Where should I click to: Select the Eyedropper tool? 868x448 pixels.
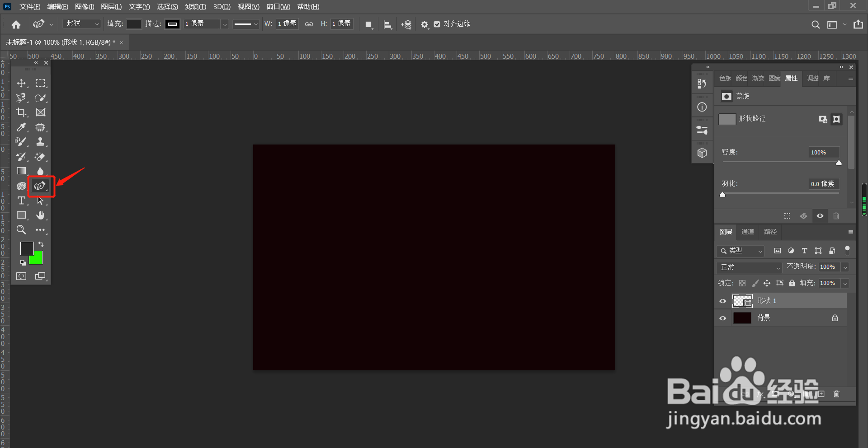point(21,127)
